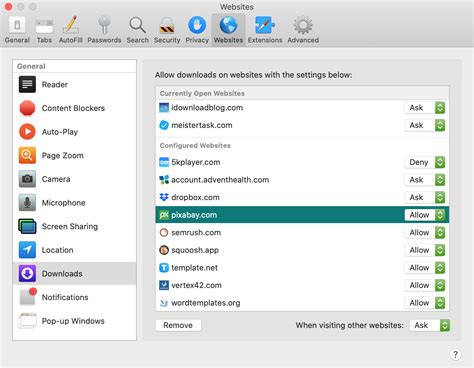Click the Privacy tab label
474x368 pixels.
click(197, 40)
